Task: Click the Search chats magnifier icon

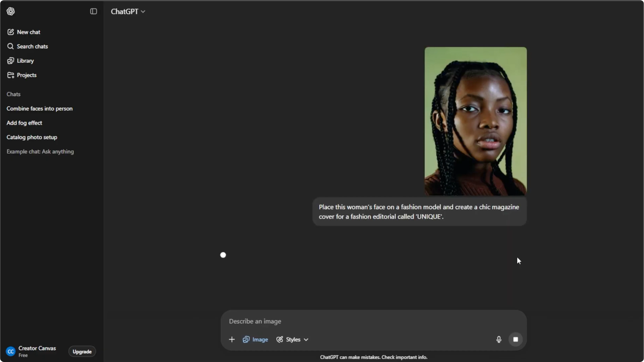Action: 10,46
